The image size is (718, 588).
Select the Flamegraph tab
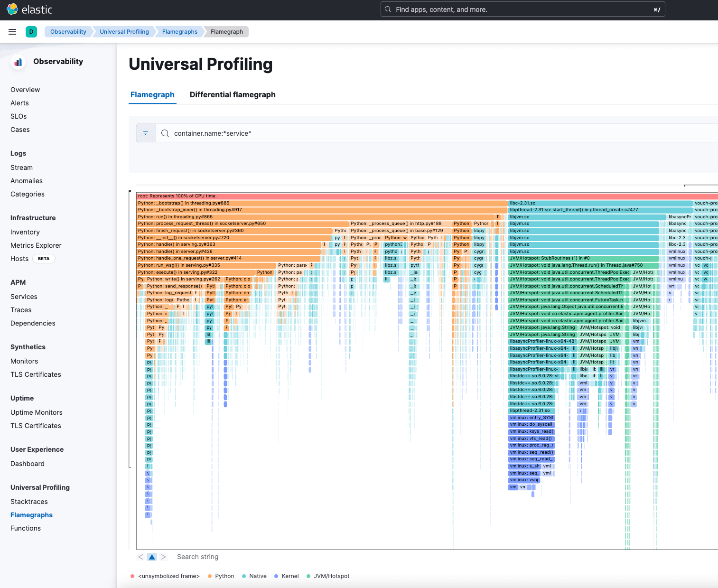click(152, 94)
